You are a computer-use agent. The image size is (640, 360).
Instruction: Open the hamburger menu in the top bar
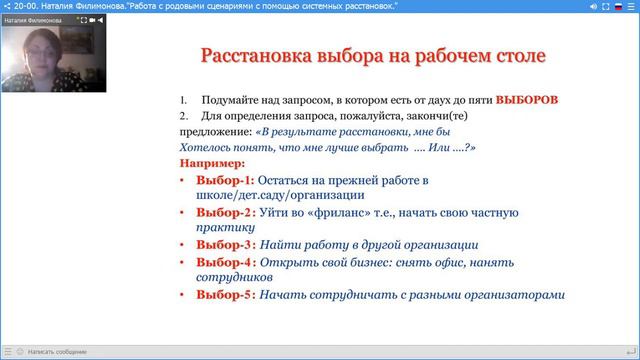tap(631, 7)
